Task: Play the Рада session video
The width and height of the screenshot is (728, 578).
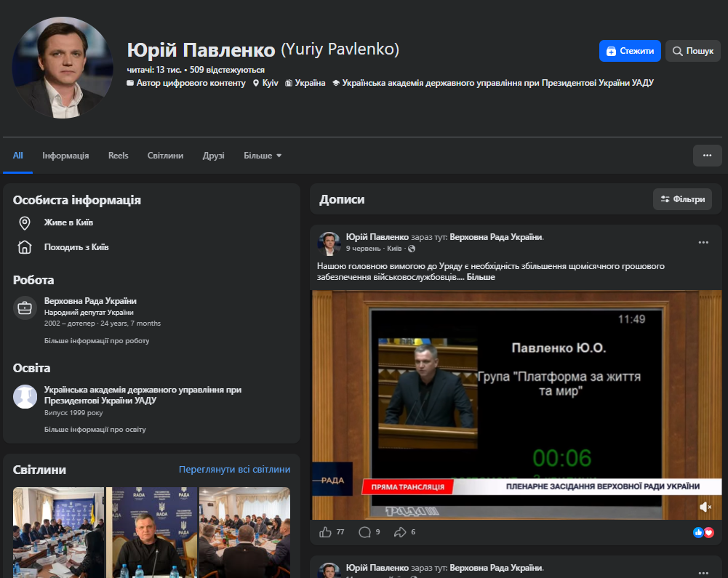Action: tap(517, 405)
